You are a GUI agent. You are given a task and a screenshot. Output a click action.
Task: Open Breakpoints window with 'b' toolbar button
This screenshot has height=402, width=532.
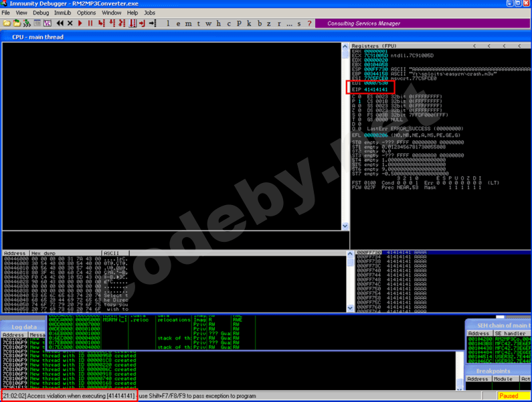(259, 23)
